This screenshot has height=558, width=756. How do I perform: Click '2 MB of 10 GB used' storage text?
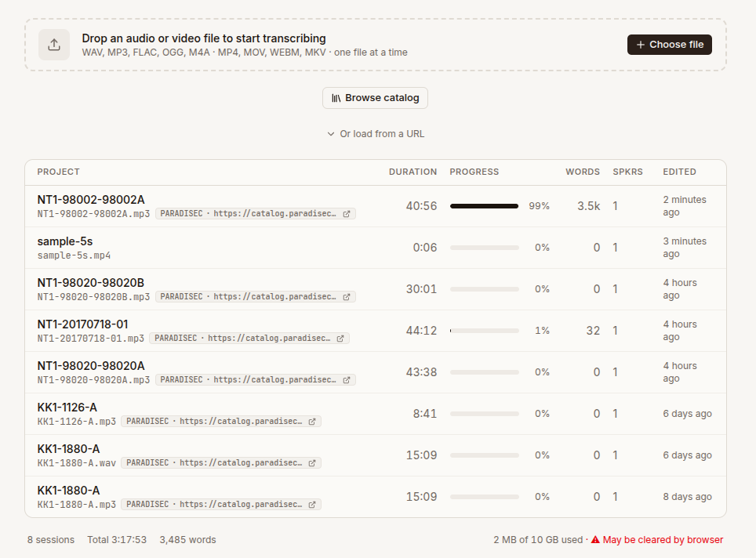(x=538, y=540)
